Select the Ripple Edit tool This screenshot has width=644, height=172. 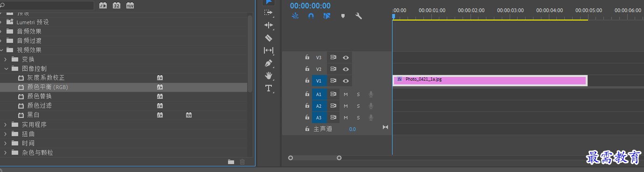[269, 25]
